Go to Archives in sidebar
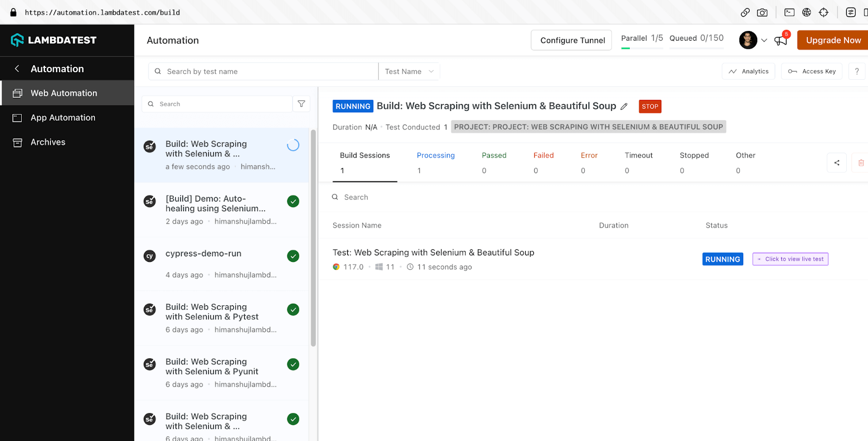Image resolution: width=868 pixels, height=441 pixels. [x=48, y=142]
